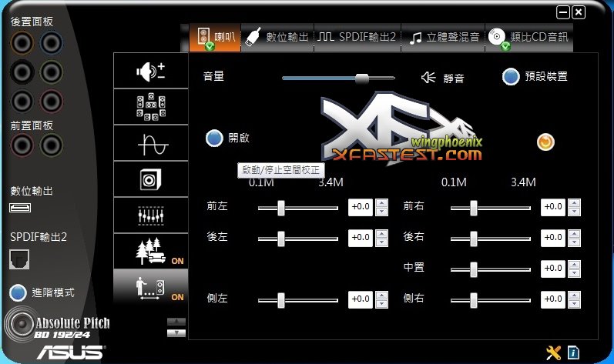Switch to the 數位輸出 tab
This screenshot has width=614, height=364.
(277, 38)
